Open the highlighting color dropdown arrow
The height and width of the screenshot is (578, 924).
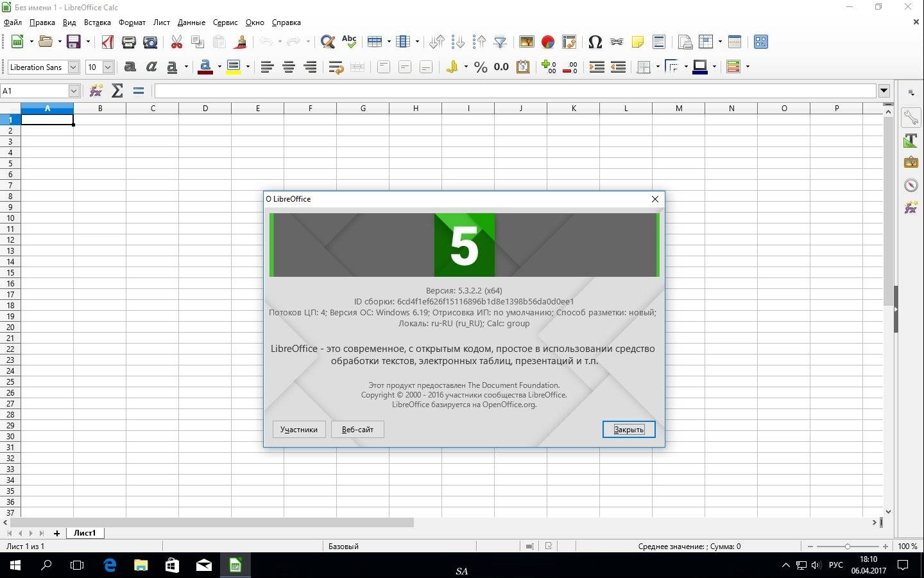coord(248,67)
